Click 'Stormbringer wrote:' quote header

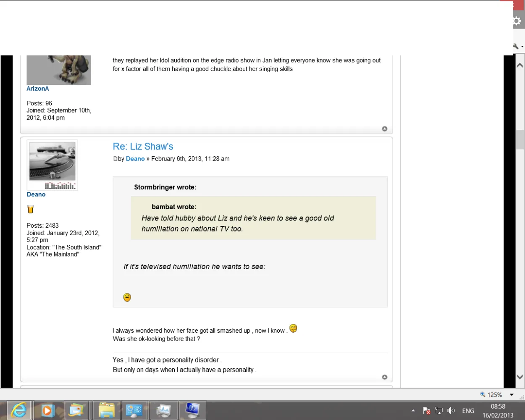(x=165, y=187)
